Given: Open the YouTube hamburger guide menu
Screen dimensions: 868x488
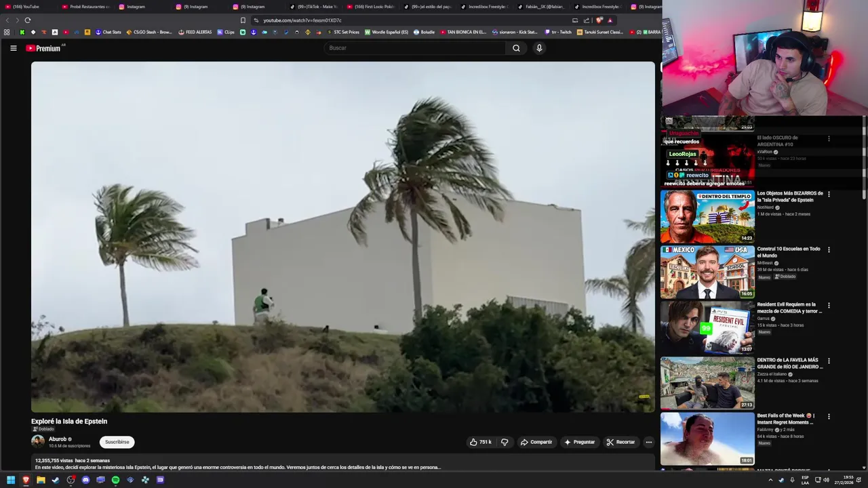Looking at the screenshot, I should [x=13, y=48].
